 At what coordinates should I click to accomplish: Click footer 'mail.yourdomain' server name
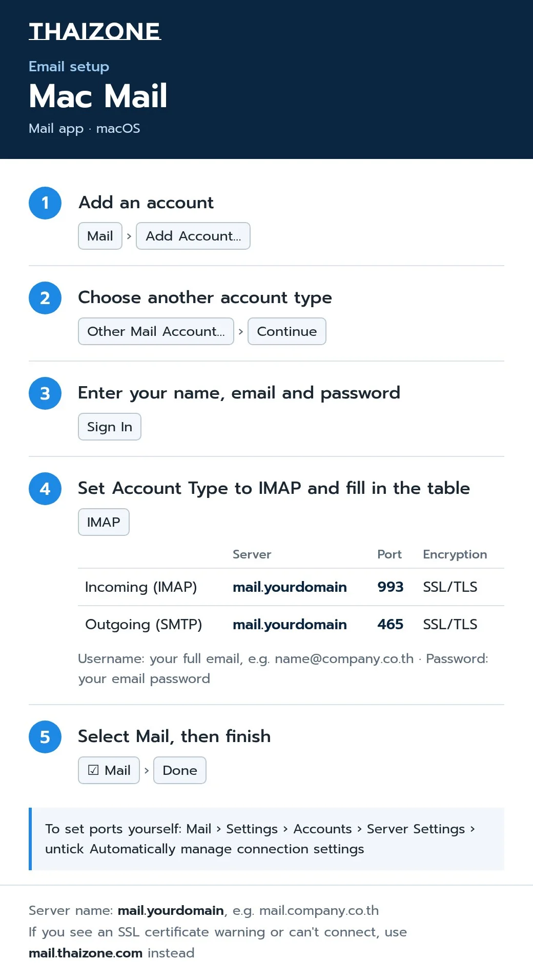171,911
